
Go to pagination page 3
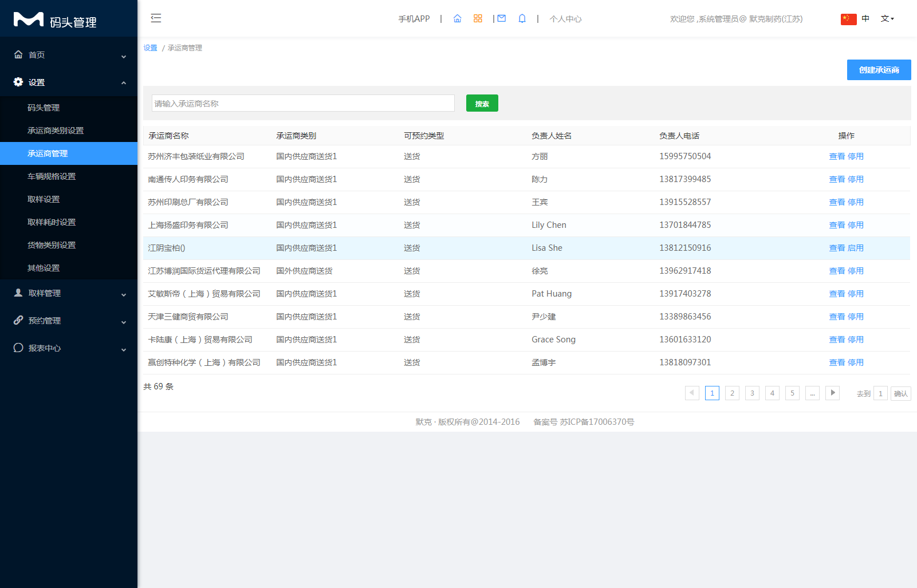752,393
